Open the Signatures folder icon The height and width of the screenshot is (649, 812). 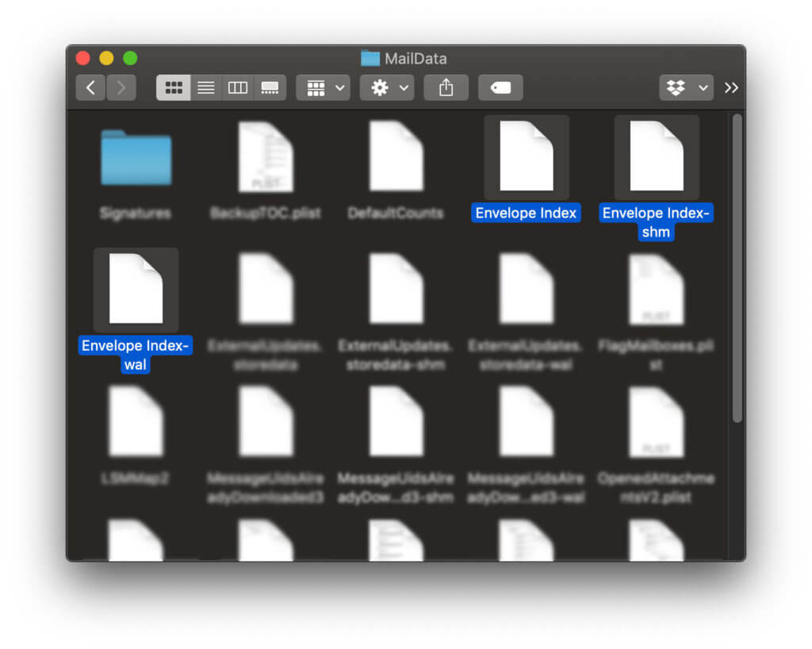(x=136, y=157)
